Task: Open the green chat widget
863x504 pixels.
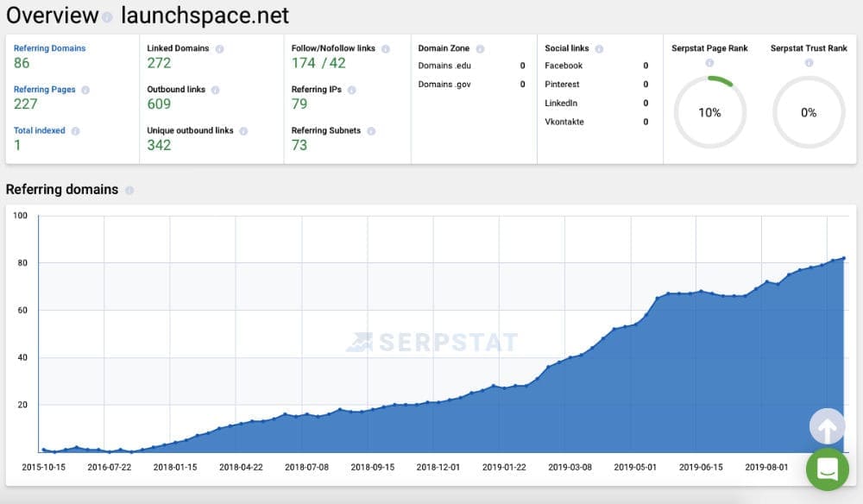Action: coord(828,469)
